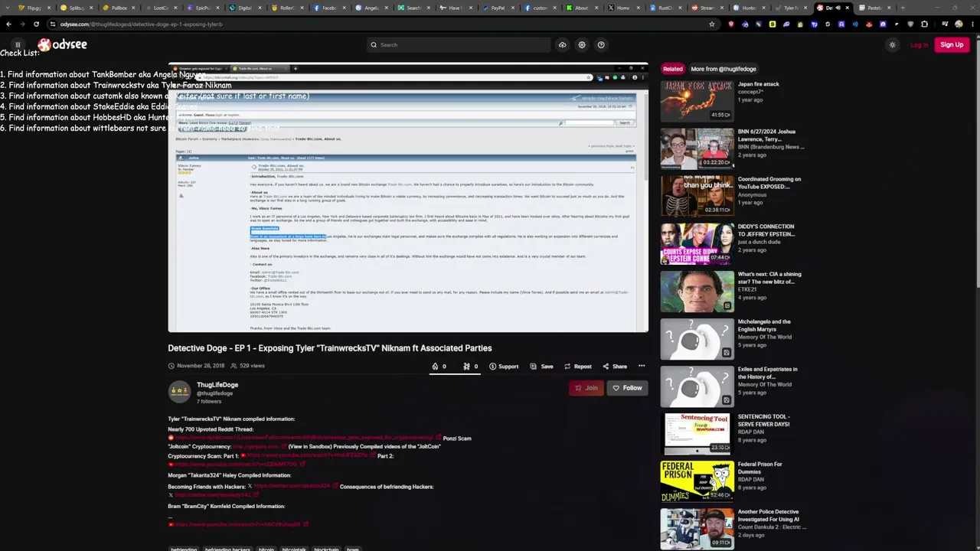Switch to the Flip.gg browser tab
Viewport: 980px width, 551px height.
(34, 8)
